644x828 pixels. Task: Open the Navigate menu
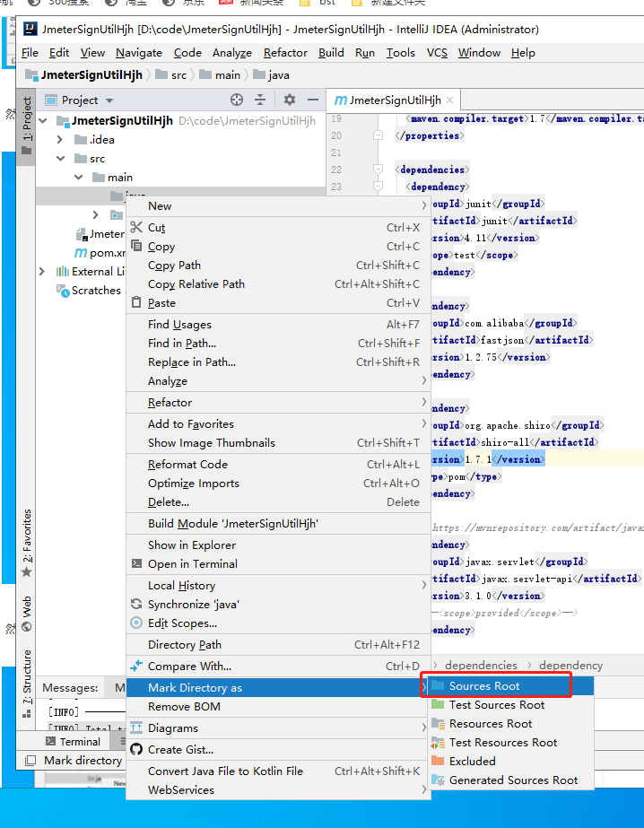point(139,53)
